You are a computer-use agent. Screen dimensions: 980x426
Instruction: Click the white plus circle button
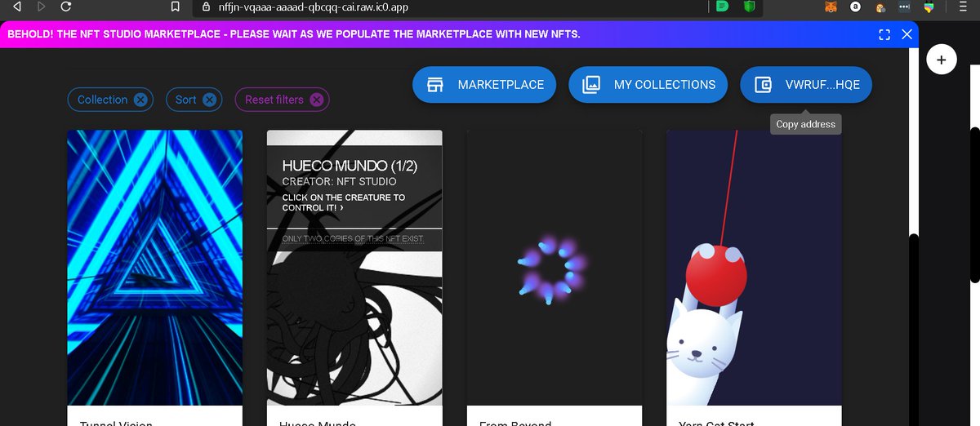click(942, 60)
